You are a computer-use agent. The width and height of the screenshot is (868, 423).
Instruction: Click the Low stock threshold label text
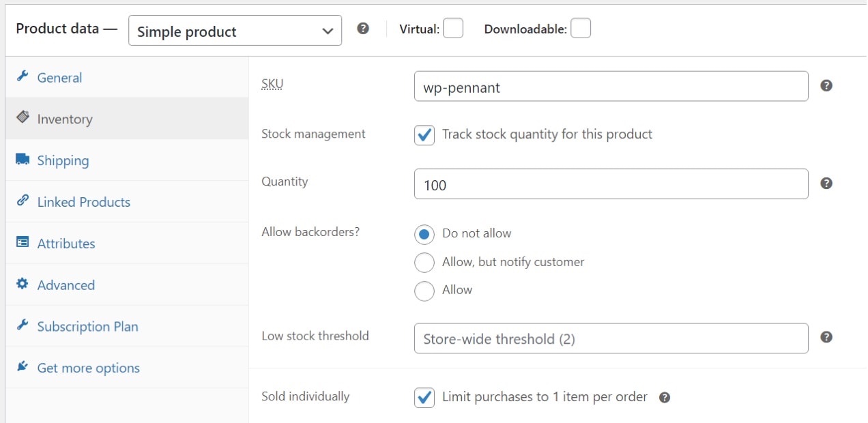(315, 336)
